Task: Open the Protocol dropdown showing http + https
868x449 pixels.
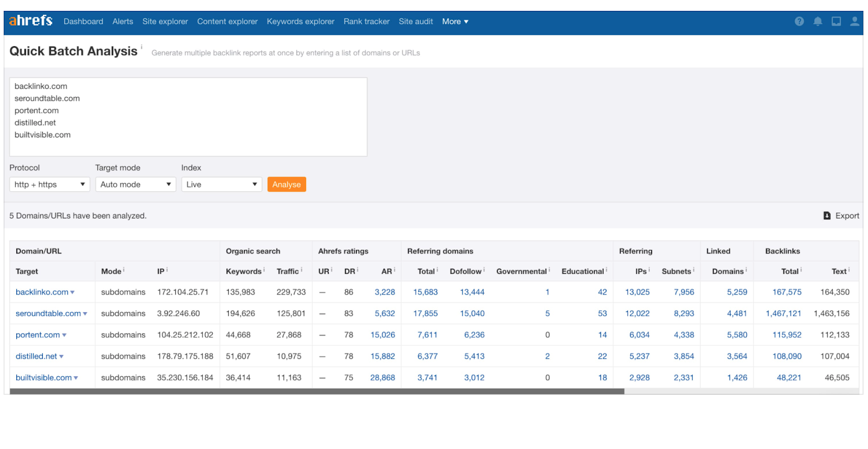Action: click(x=49, y=185)
